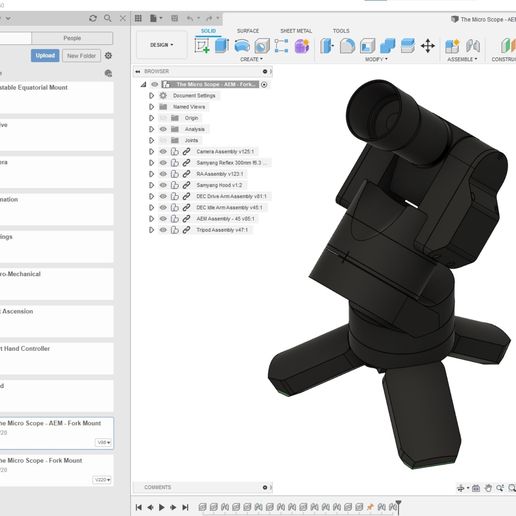Click the data panel search magnifier
Screen dimensions: 516x516
click(108, 18)
